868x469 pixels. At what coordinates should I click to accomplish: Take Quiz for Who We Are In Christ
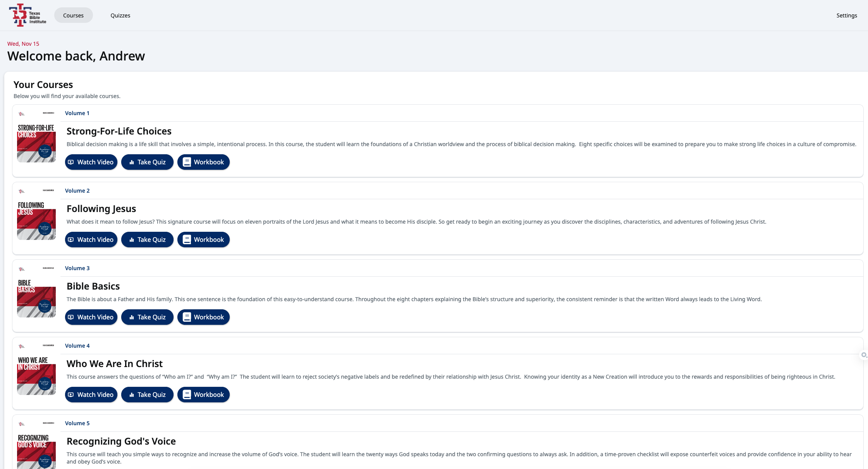pyautogui.click(x=147, y=395)
